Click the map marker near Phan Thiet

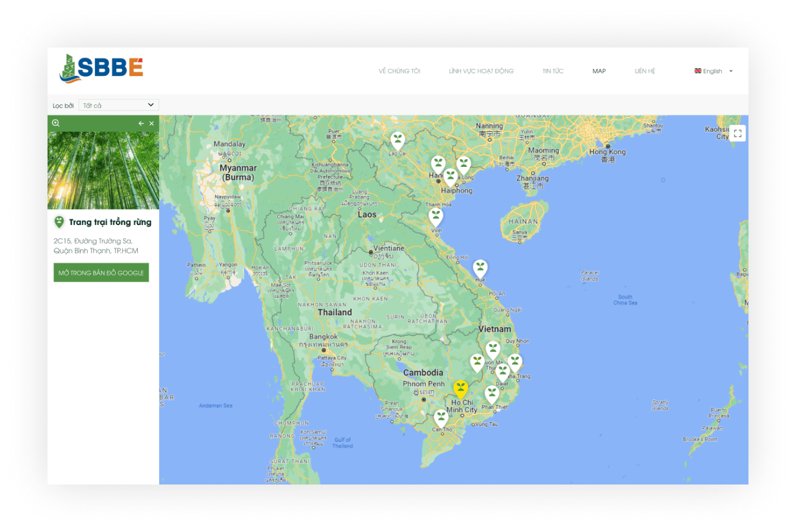click(491, 394)
